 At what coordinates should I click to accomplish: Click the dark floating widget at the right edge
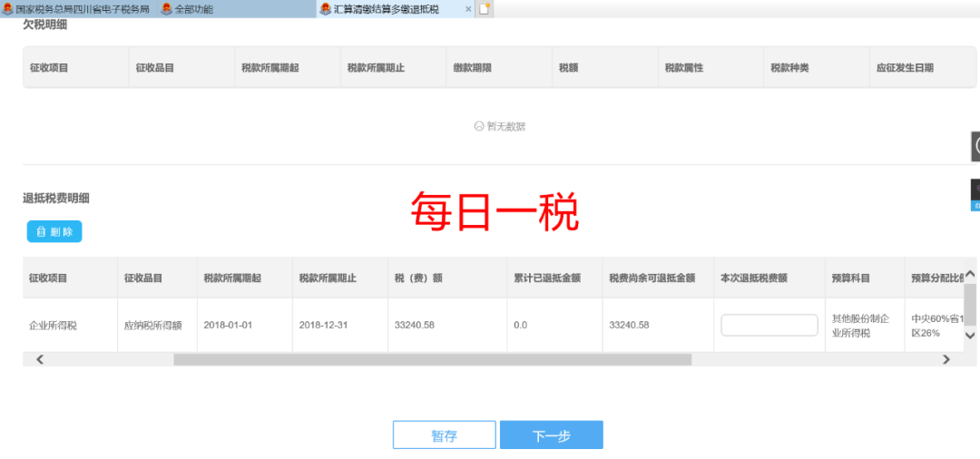975,146
